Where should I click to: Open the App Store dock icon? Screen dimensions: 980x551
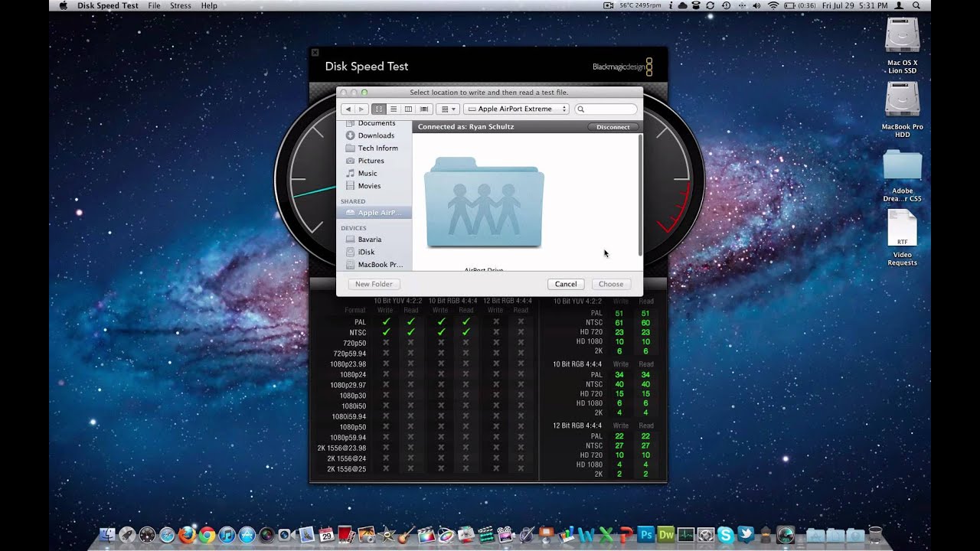coord(247,534)
